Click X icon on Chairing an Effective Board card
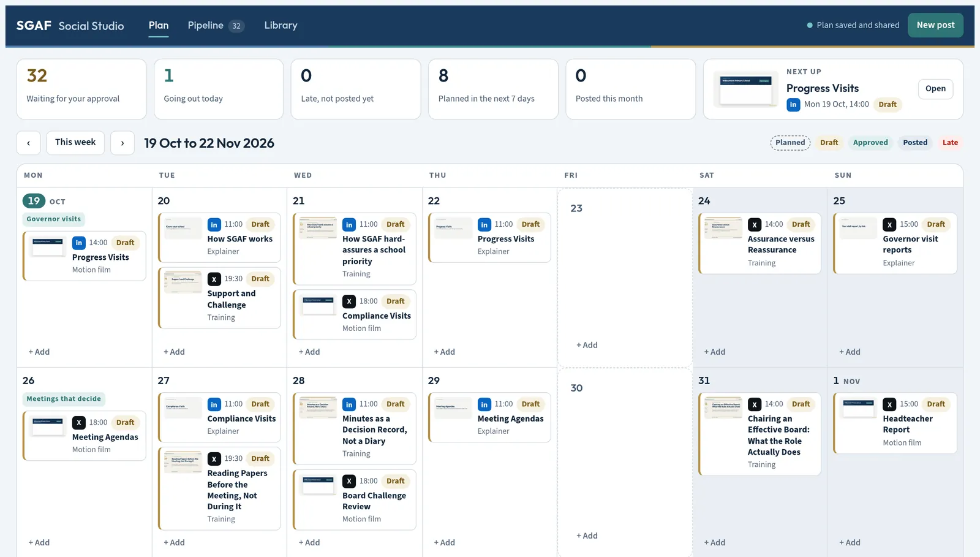The height and width of the screenshot is (557, 980). pos(755,404)
